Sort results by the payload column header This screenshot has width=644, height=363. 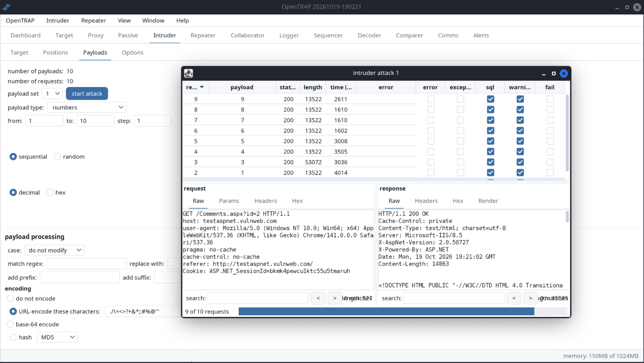click(x=242, y=87)
